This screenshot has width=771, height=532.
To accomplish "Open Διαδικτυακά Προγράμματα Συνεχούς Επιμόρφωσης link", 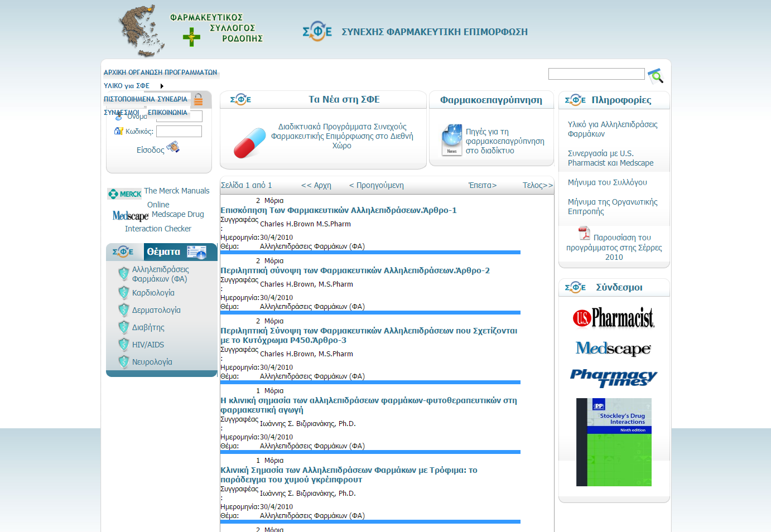I will point(342,136).
